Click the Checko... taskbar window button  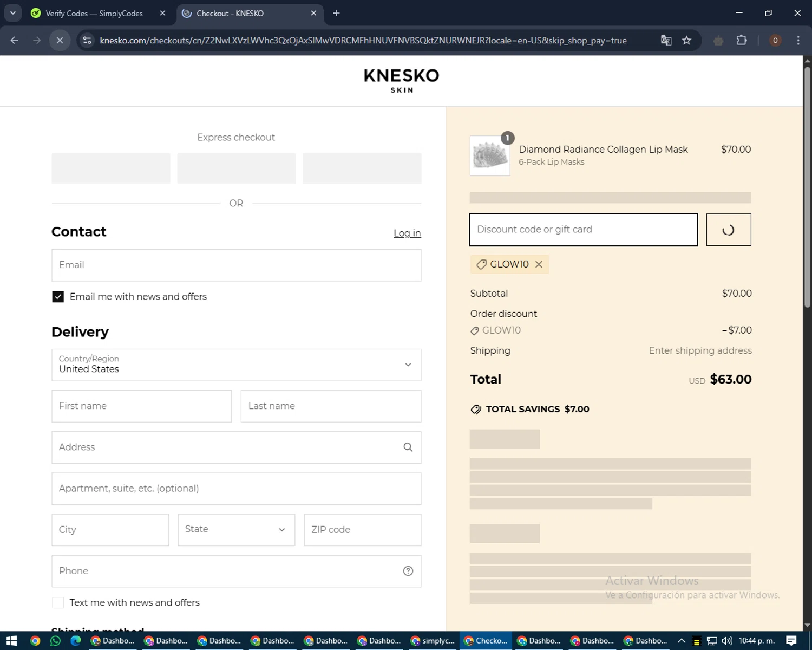pos(486,641)
